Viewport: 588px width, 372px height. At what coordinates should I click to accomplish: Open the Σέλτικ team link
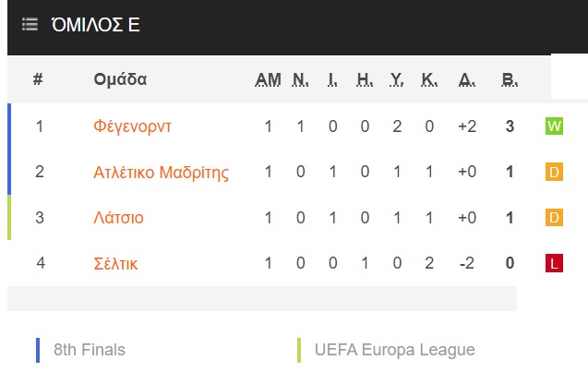point(115,264)
